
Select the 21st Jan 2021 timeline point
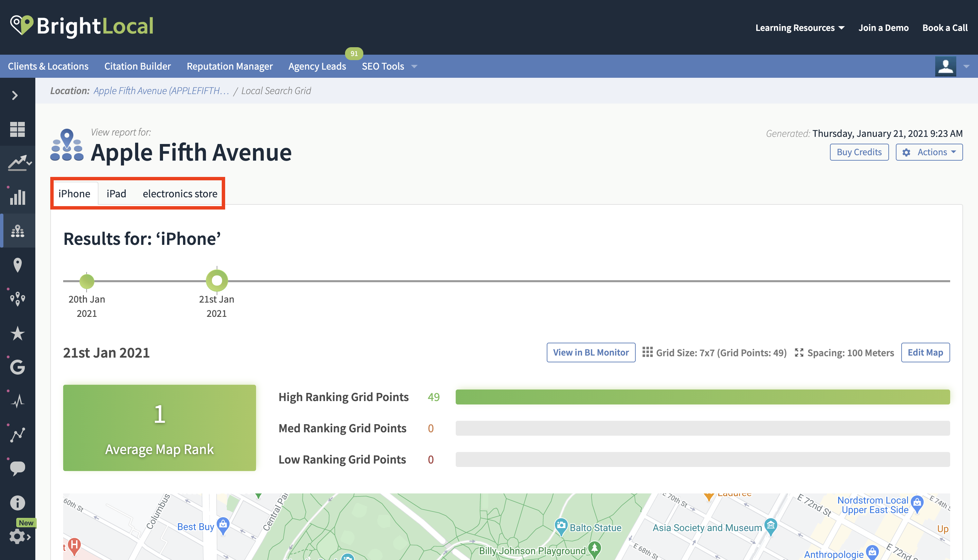click(x=217, y=281)
